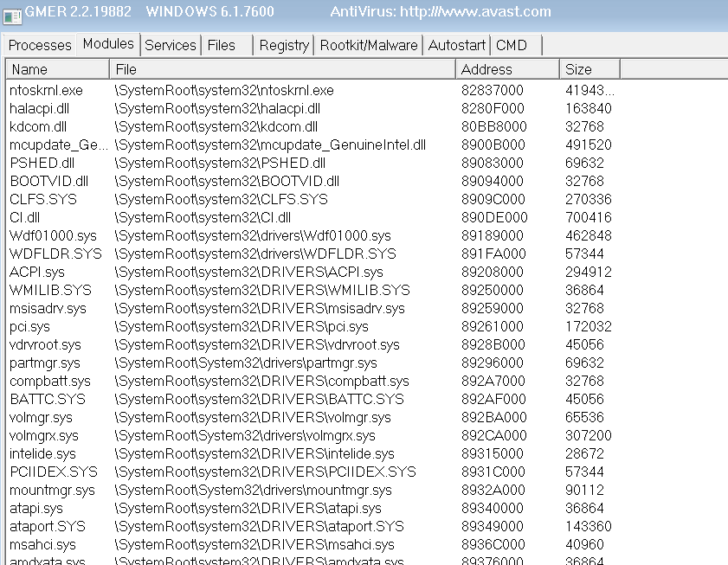Switch to the Processes tab
Screen dimensions: 728x565
point(40,45)
